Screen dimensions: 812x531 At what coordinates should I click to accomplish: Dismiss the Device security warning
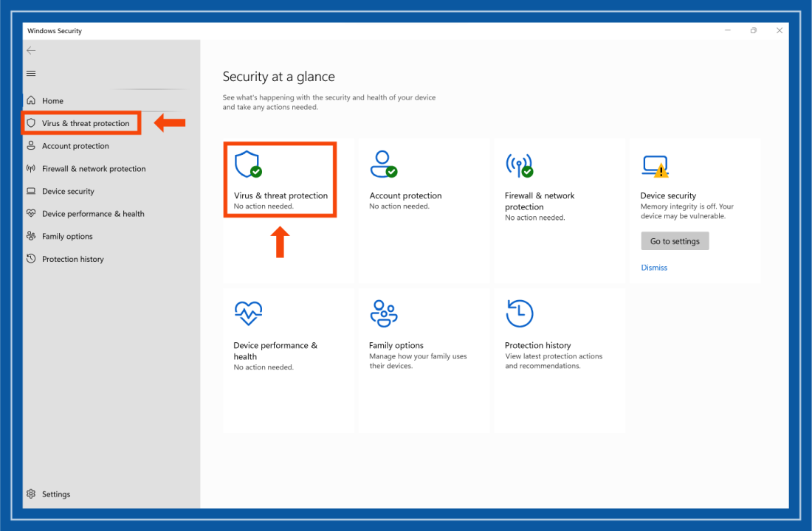pos(654,267)
